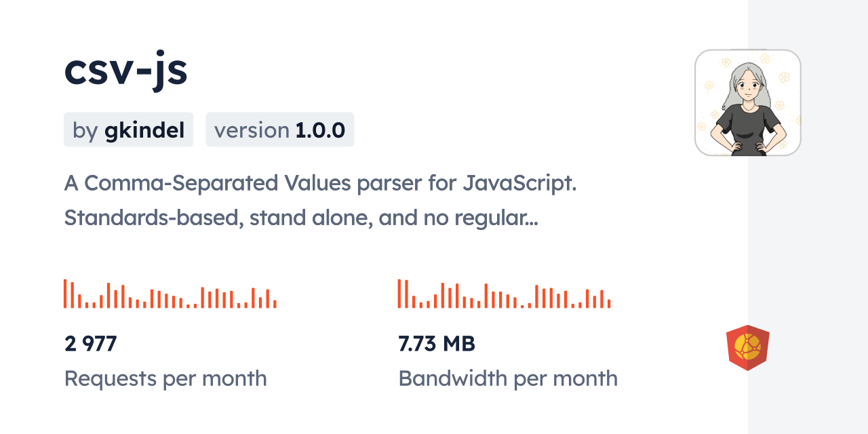This screenshot has height=434, width=868.
Task: Click the csv-js package title
Action: pos(125,71)
